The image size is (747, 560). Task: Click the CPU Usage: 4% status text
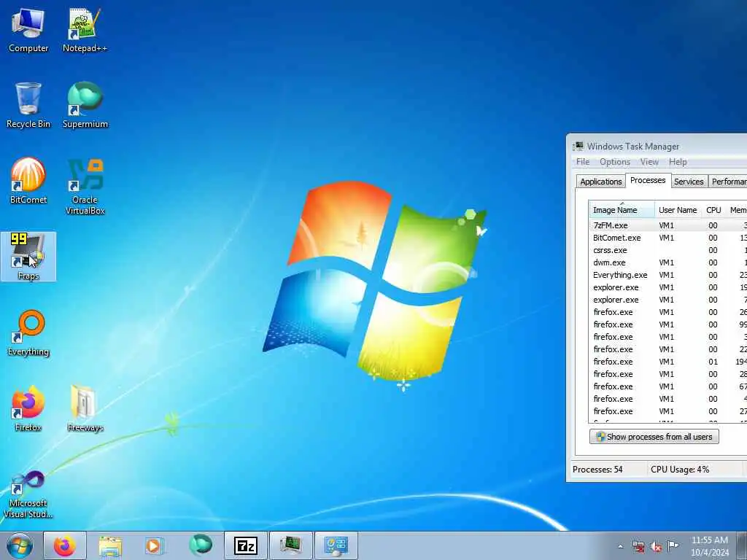pyautogui.click(x=680, y=470)
